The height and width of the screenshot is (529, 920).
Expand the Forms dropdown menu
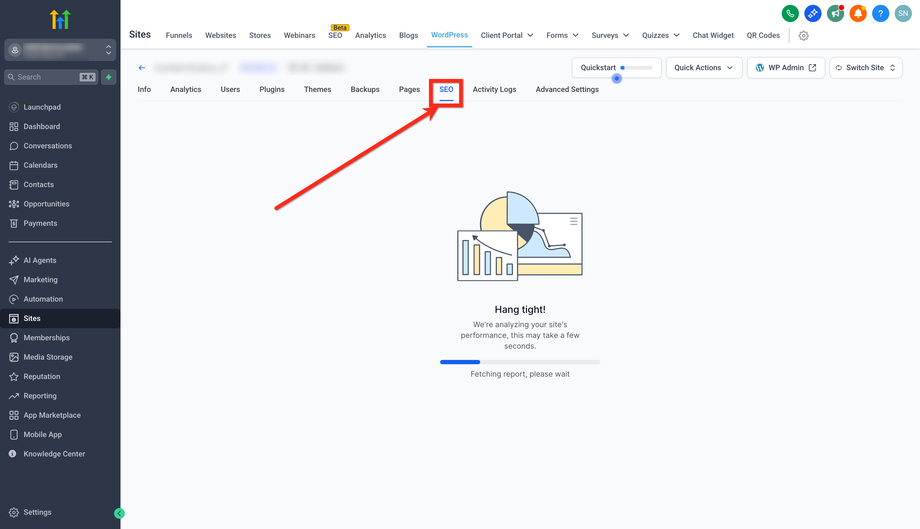tap(562, 35)
